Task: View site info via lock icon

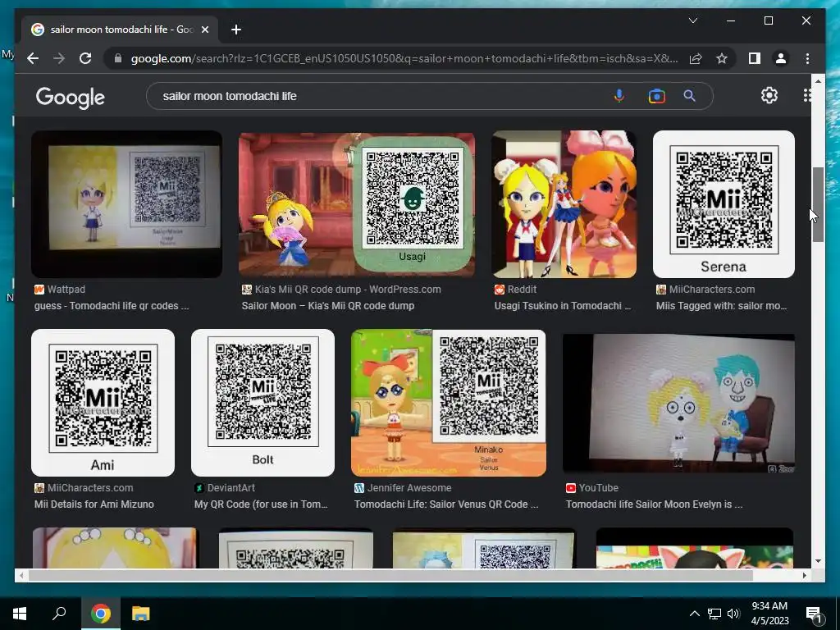Action: click(x=118, y=58)
